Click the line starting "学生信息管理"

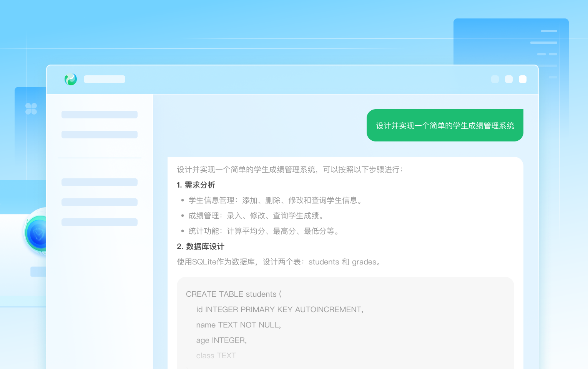click(276, 200)
